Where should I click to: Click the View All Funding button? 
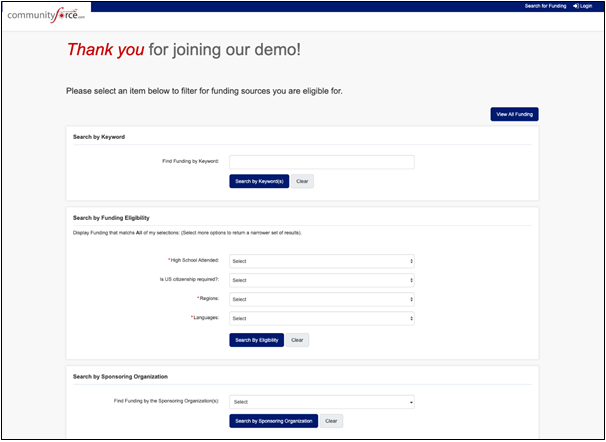click(x=514, y=114)
